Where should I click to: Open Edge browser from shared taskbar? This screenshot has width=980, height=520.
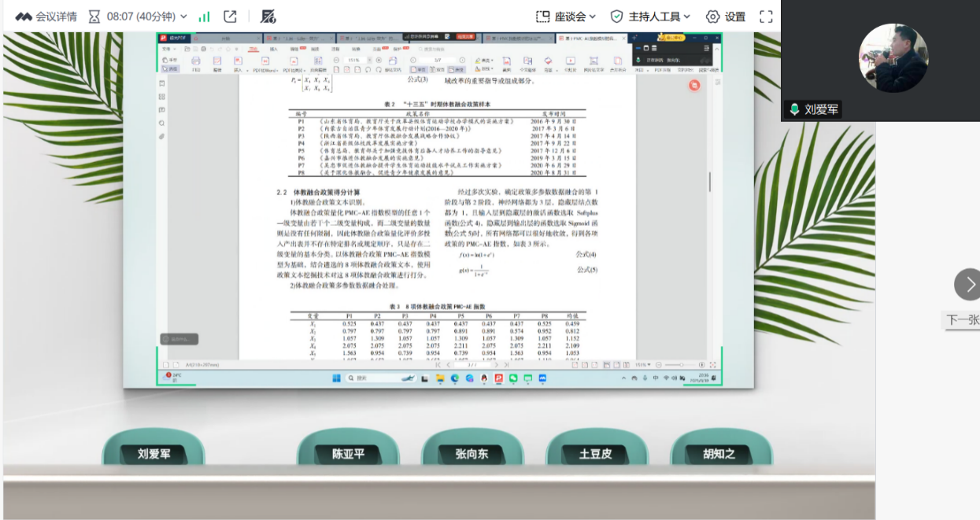pos(454,378)
